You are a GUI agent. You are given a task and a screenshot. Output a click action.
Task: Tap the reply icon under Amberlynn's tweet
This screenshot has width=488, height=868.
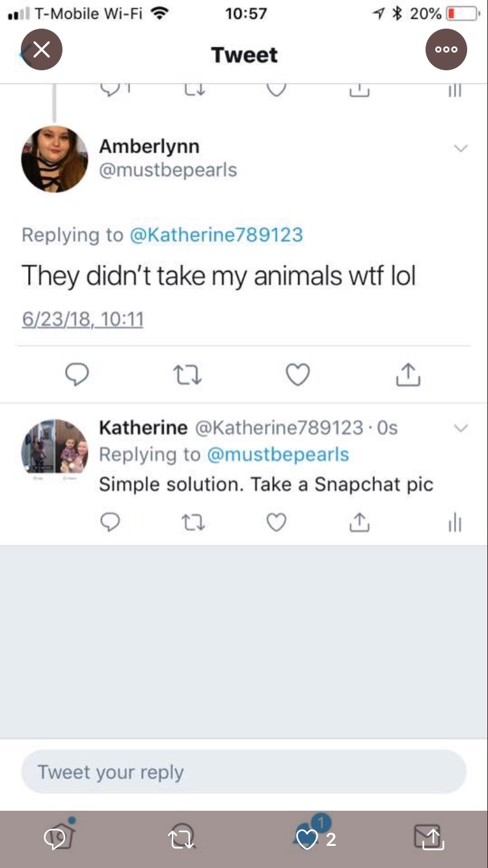[x=77, y=374]
